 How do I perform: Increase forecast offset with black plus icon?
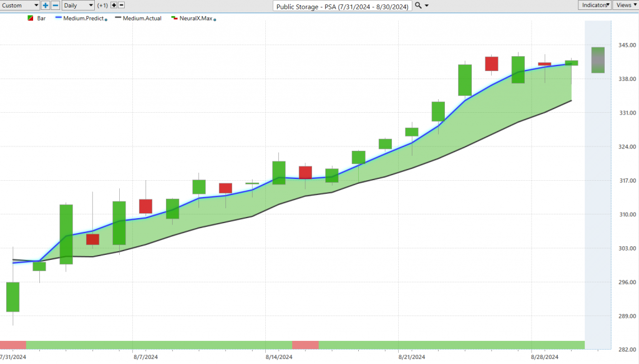[x=114, y=5]
